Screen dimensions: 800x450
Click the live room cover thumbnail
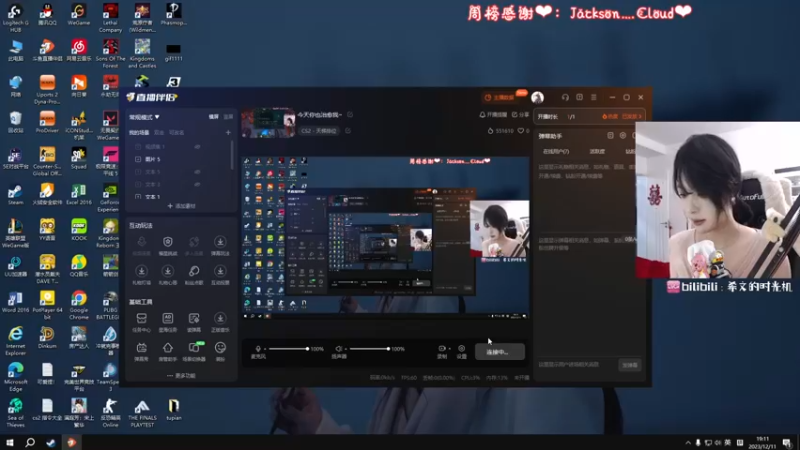(x=268, y=123)
